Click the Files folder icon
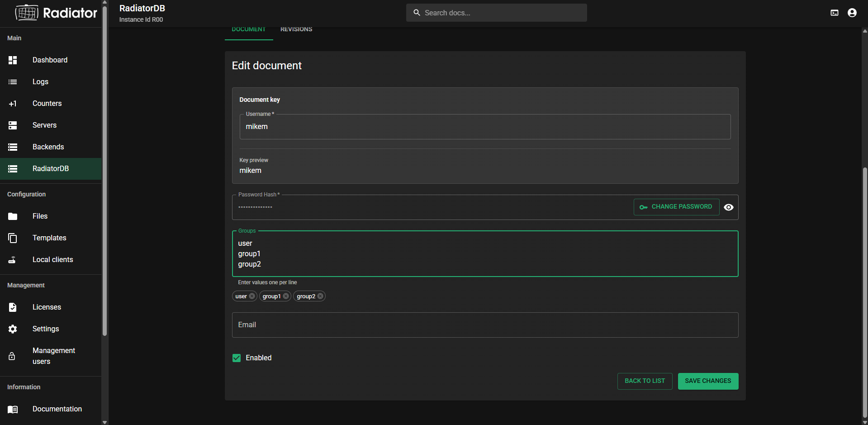 pos(13,216)
